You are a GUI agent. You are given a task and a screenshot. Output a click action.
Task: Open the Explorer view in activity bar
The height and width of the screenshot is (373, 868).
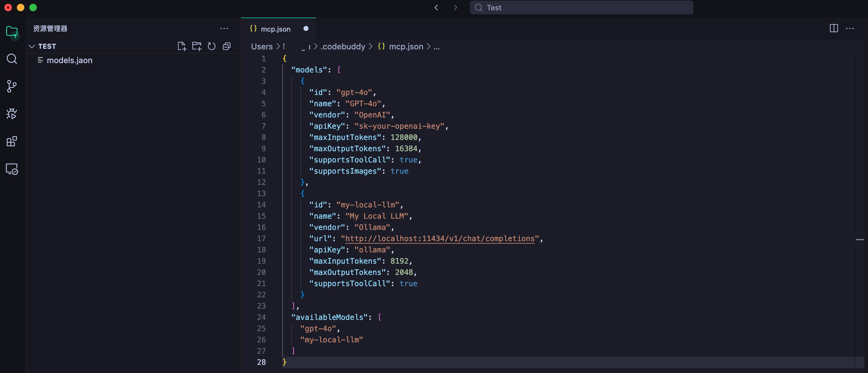12,32
